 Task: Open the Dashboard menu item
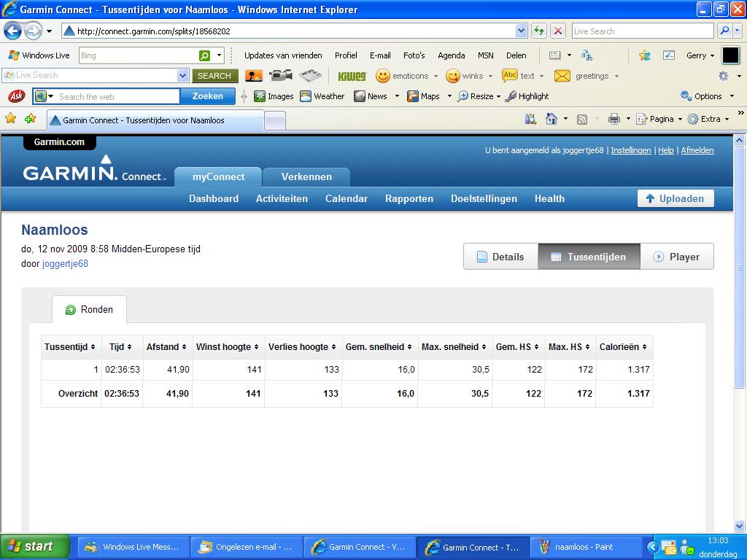click(214, 198)
